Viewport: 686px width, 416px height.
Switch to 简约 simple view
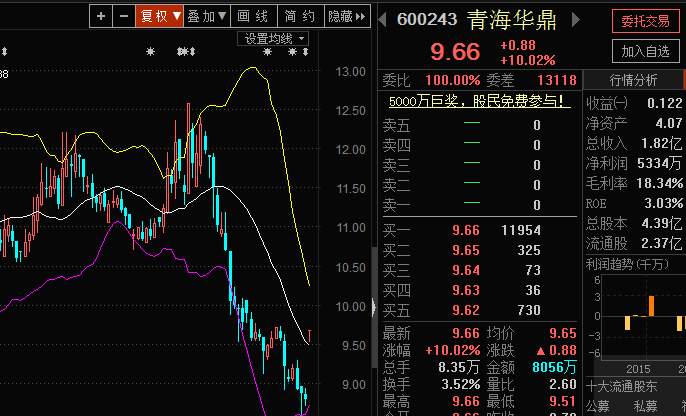click(301, 17)
